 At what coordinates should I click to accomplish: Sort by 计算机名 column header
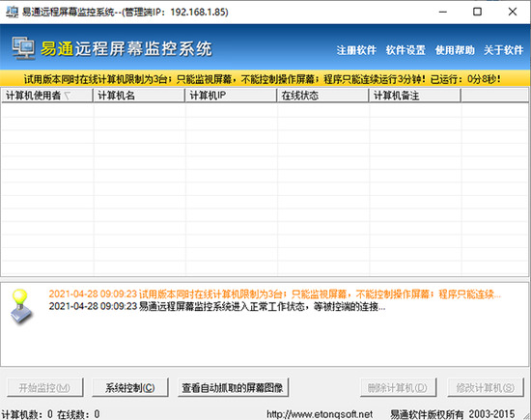[x=139, y=96]
